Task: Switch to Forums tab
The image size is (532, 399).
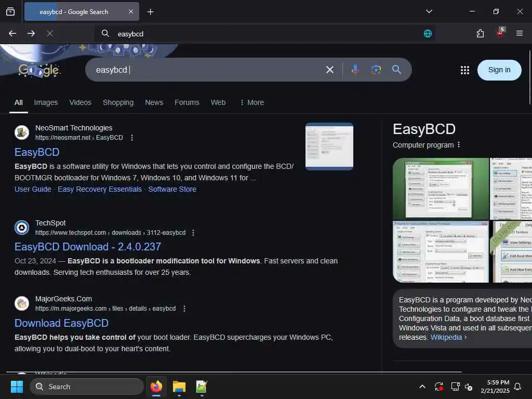Action: (x=187, y=102)
